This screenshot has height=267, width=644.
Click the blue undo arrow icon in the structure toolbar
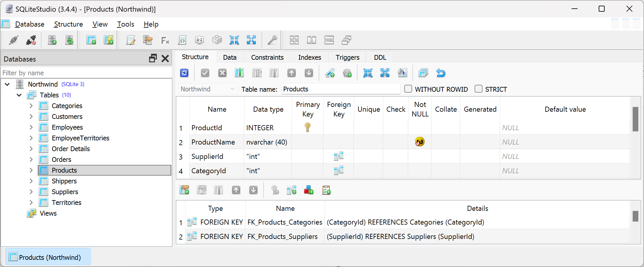pos(441,73)
